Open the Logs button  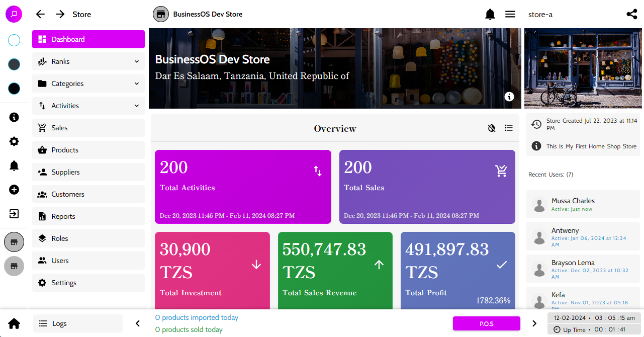click(x=78, y=323)
